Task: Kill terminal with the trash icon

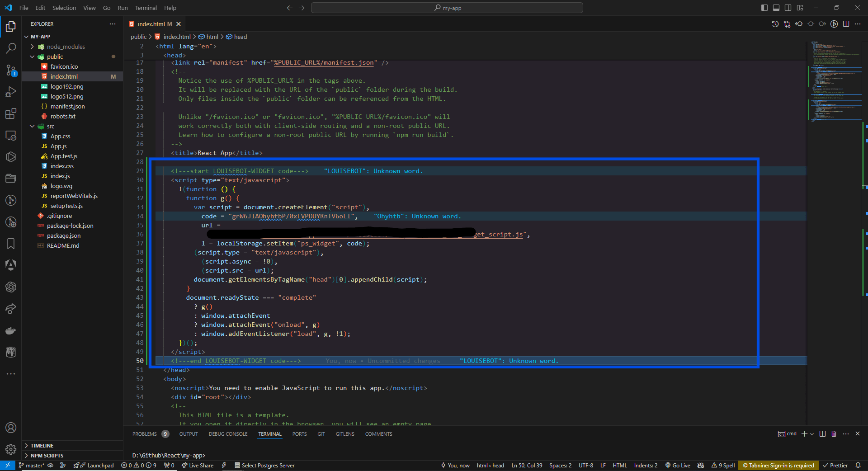Action: [834, 433]
